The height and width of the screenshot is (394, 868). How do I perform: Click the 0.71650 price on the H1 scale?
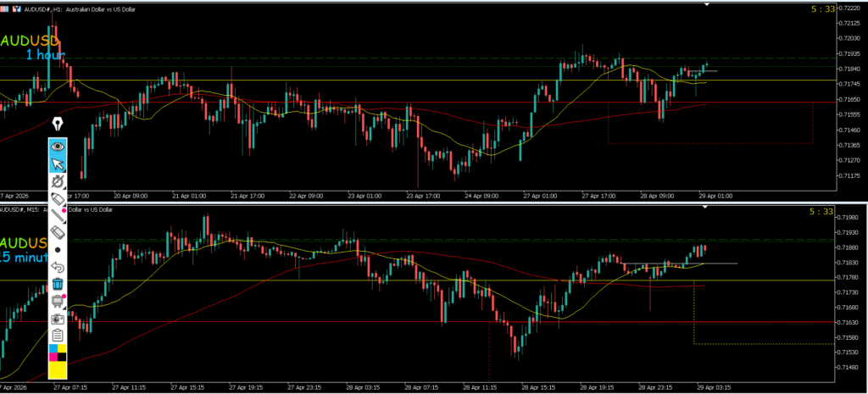pyautogui.click(x=849, y=99)
